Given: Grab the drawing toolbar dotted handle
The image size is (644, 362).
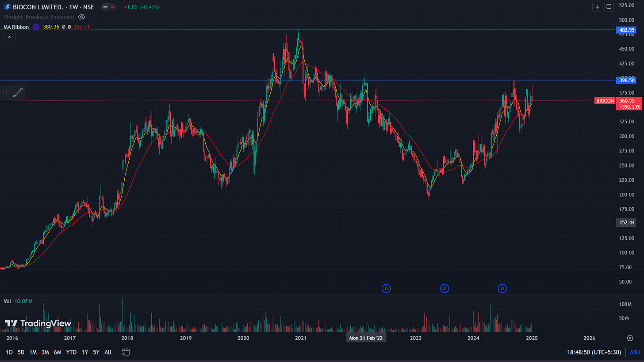Looking at the screenshot, I should click(x=5, y=93).
